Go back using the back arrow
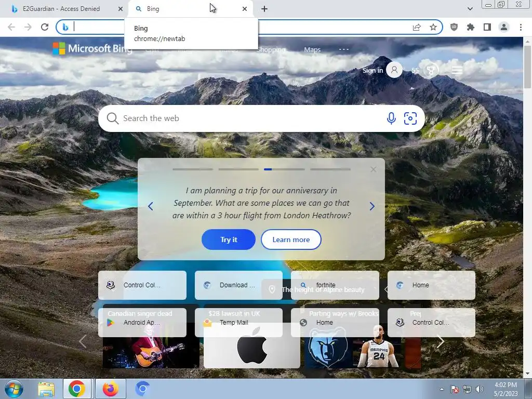 pyautogui.click(x=11, y=27)
